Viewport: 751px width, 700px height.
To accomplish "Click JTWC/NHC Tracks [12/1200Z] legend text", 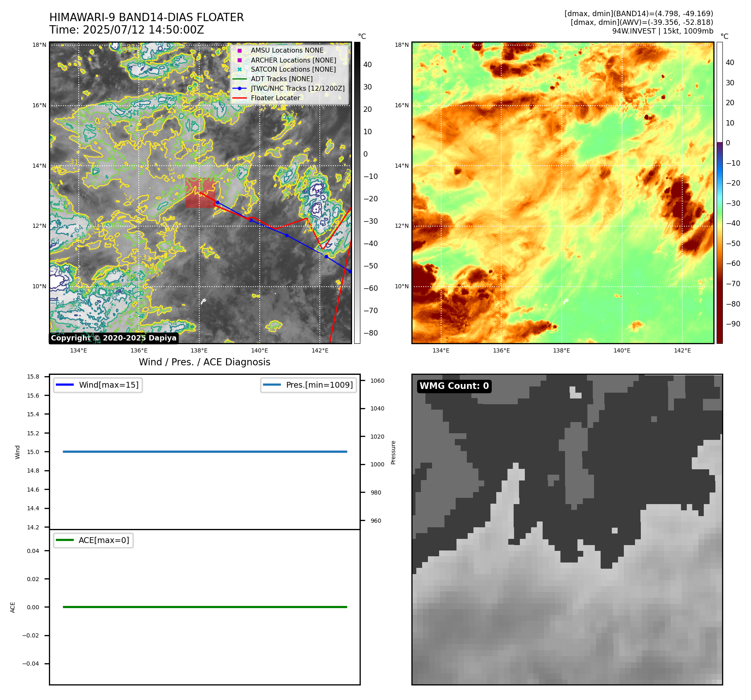I will coord(298,89).
